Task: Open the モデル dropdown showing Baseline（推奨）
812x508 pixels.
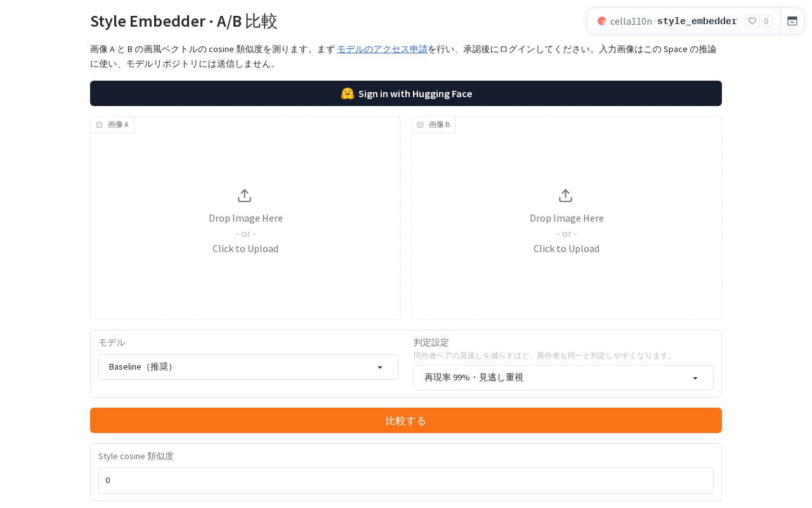Action: click(x=248, y=367)
